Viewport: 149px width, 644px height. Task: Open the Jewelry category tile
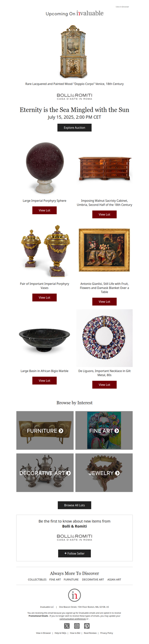pos(104,473)
